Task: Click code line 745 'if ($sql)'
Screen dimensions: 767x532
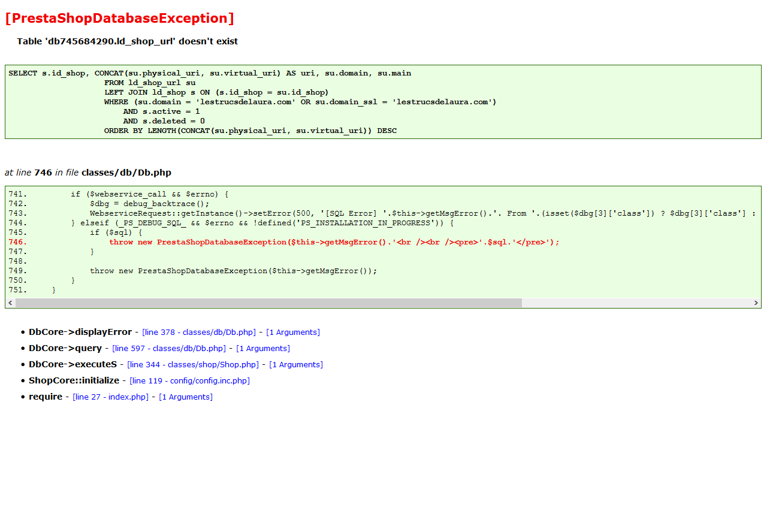Action: pyautogui.click(x=116, y=232)
